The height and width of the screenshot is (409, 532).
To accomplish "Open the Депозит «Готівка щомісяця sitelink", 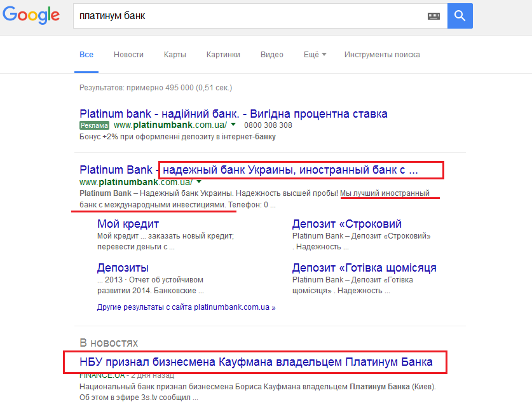I will tap(364, 268).
